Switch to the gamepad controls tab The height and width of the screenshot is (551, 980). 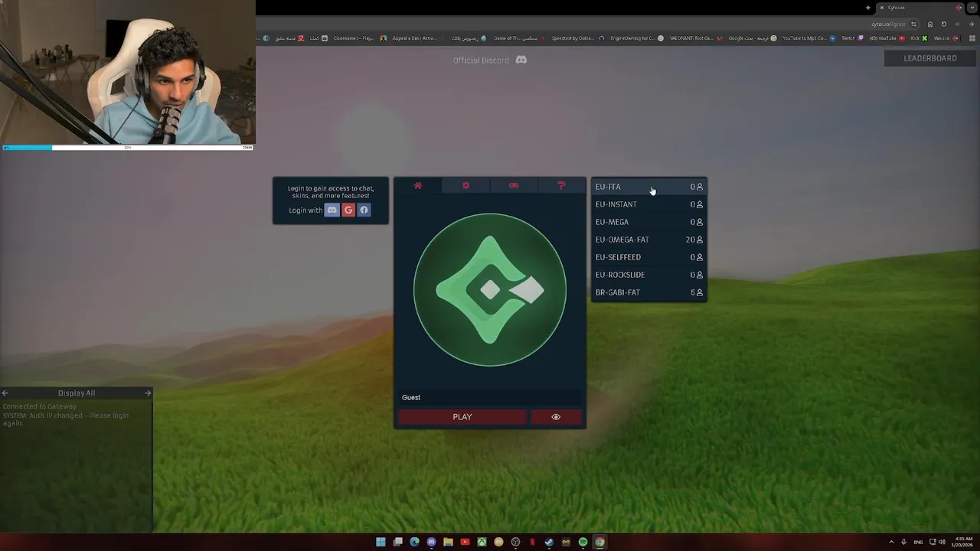(514, 185)
